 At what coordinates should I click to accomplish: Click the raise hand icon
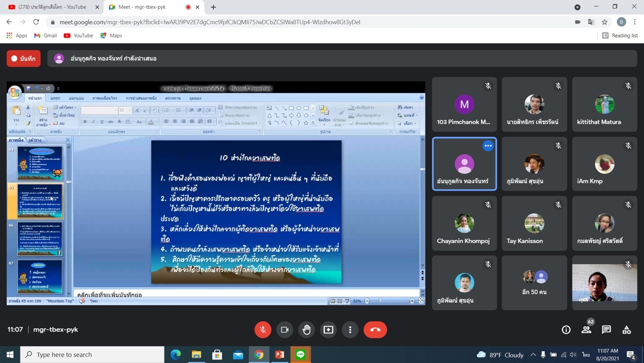tap(307, 329)
